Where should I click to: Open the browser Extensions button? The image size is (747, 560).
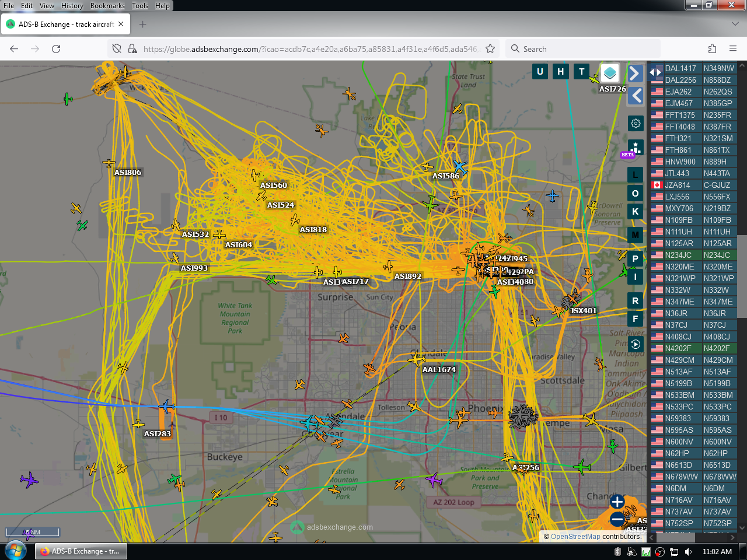pos(712,49)
